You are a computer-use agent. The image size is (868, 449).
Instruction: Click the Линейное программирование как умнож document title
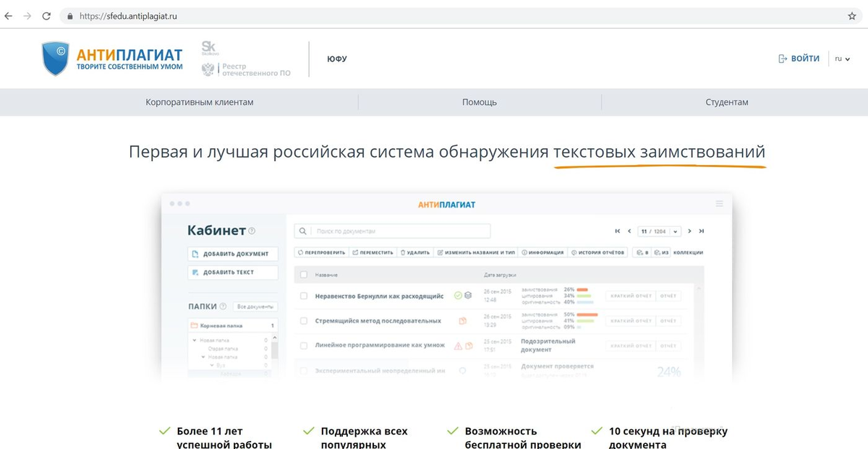[380, 346]
